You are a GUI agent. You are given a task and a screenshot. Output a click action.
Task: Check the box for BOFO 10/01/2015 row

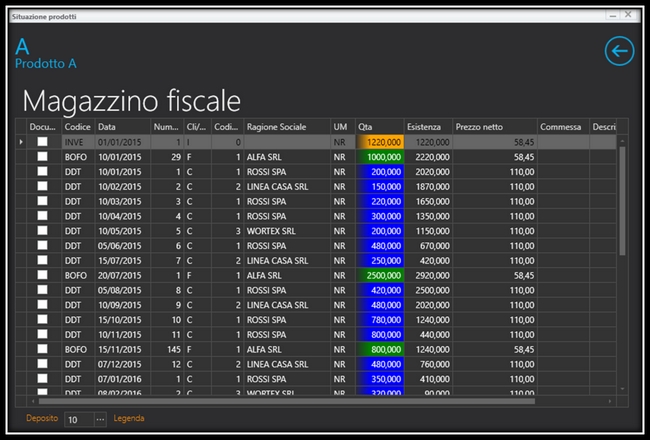click(43, 157)
